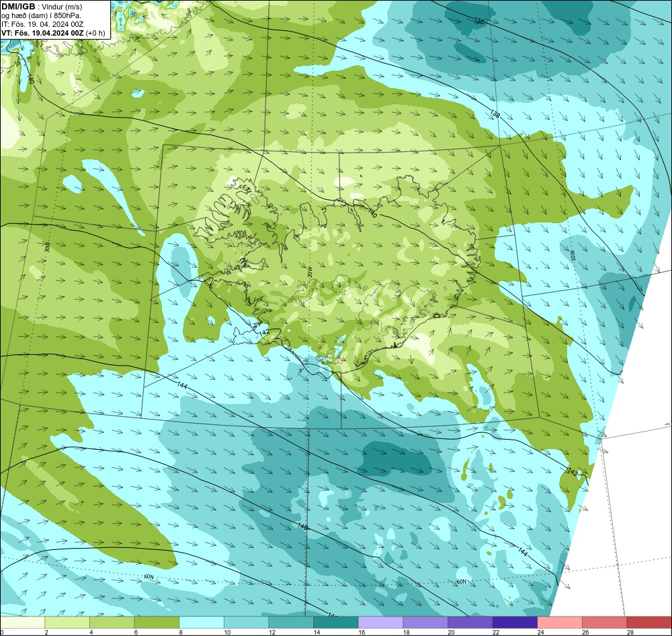Click the '24' legend scale number
This screenshot has height=636, width=672.
[x=541, y=632]
